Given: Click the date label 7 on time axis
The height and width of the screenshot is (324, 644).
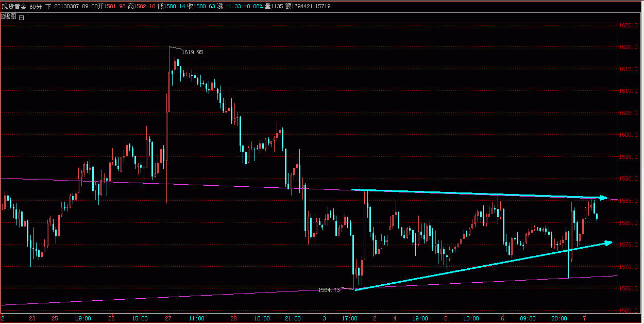Looking at the screenshot, I should (x=585, y=318).
